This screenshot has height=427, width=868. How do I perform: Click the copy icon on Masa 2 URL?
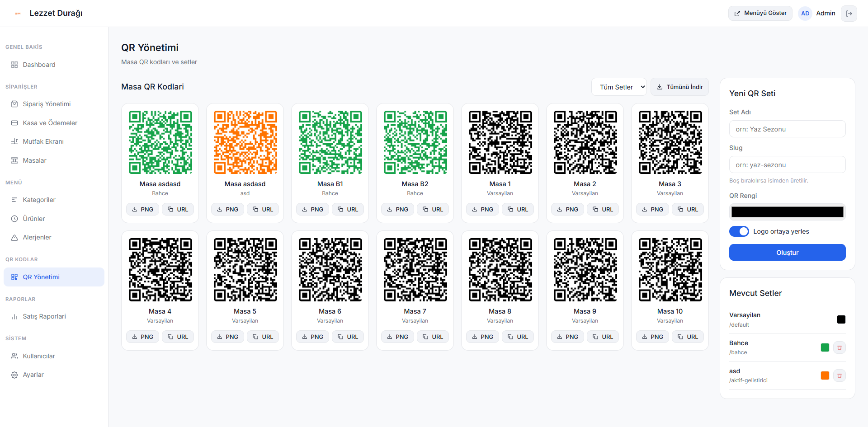[595, 209]
